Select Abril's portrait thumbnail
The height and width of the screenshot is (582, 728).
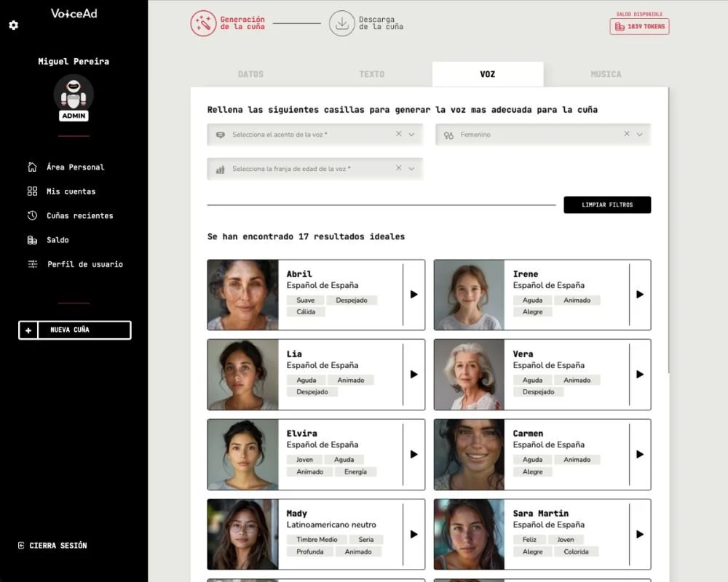coord(243,295)
